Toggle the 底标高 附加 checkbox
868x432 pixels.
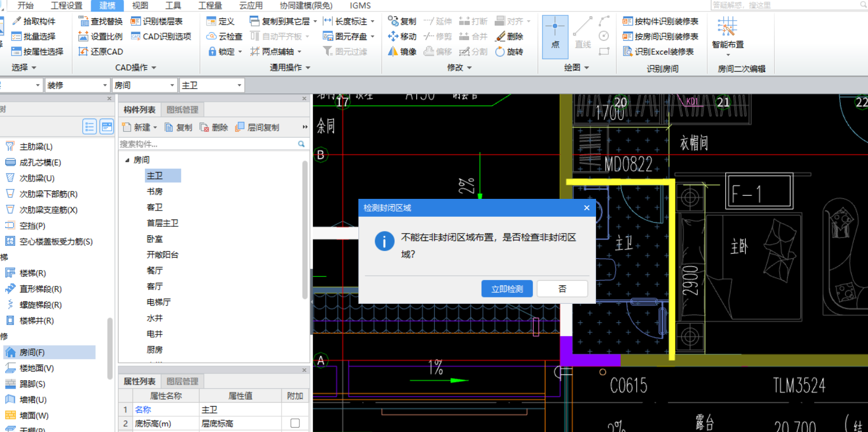tap(295, 423)
